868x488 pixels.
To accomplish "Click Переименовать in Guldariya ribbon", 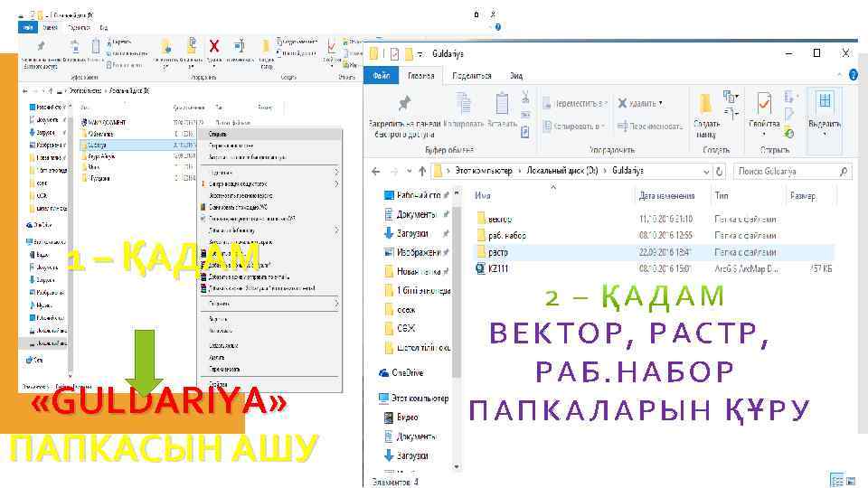I will [650, 127].
